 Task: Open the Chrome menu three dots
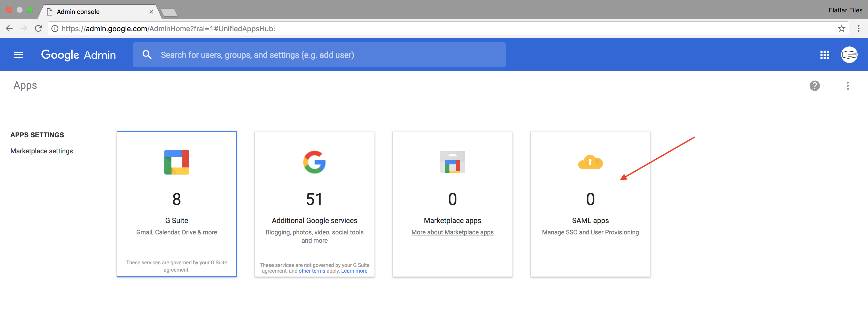coord(858,28)
